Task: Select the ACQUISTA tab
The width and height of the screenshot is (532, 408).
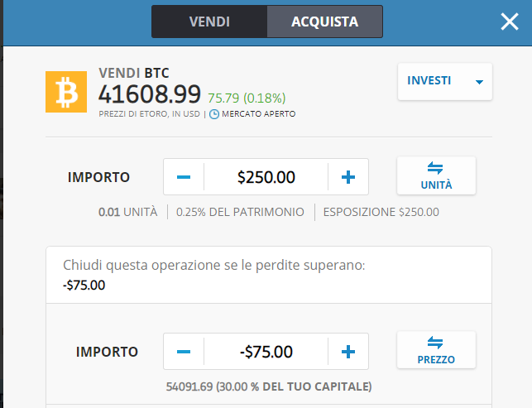Action: pyautogui.click(x=324, y=22)
